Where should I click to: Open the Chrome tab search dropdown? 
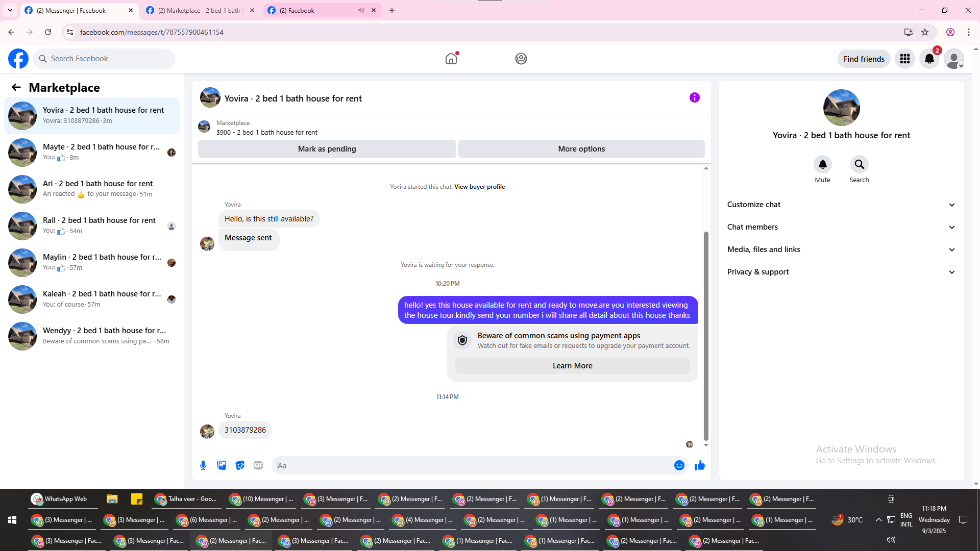[10, 10]
